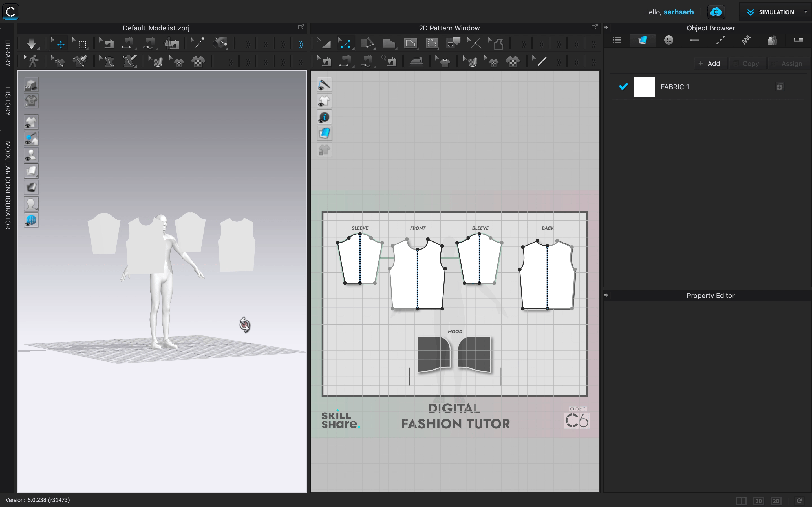Open the Button tab in Object Browser
This screenshot has width=812, height=507.
668,40
